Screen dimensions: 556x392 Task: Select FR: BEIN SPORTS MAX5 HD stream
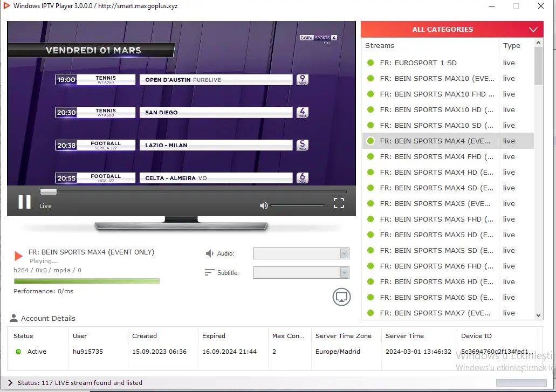(x=448, y=235)
